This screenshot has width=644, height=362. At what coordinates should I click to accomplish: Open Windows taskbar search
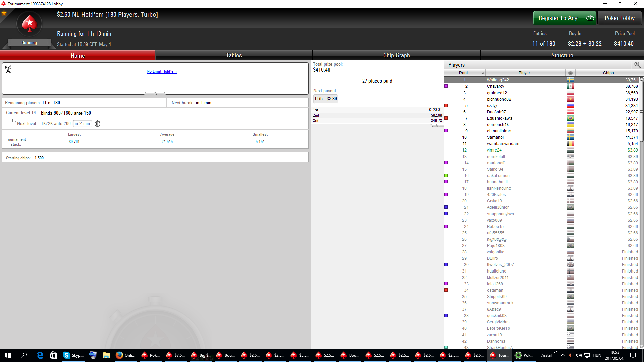pyautogui.click(x=24, y=355)
